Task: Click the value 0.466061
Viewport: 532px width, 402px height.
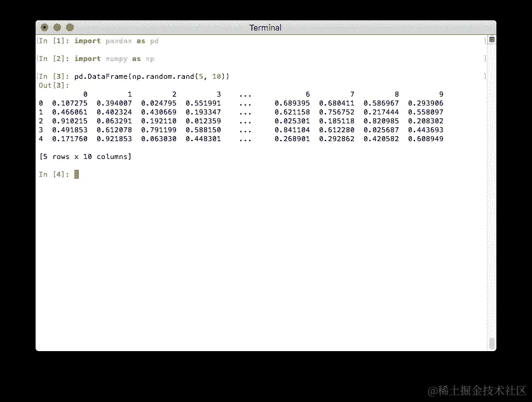Action: tap(69, 112)
